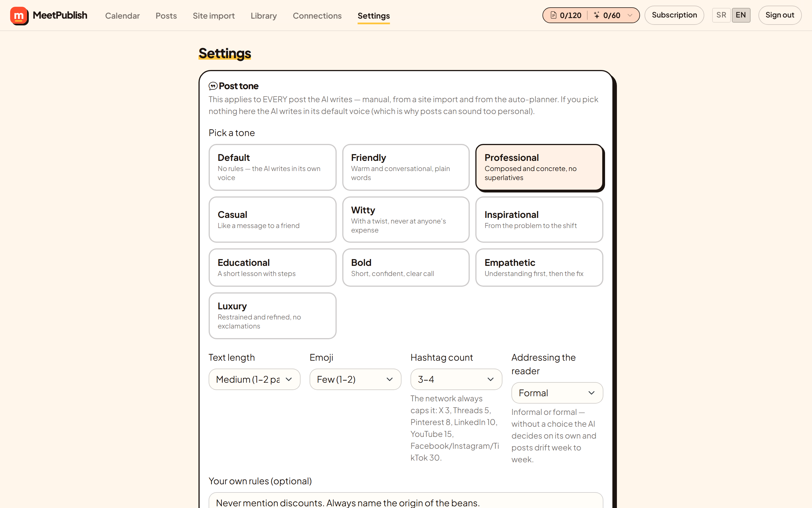This screenshot has height=508, width=812.
Task: Click the MeetPublish logo icon
Action: click(x=19, y=16)
